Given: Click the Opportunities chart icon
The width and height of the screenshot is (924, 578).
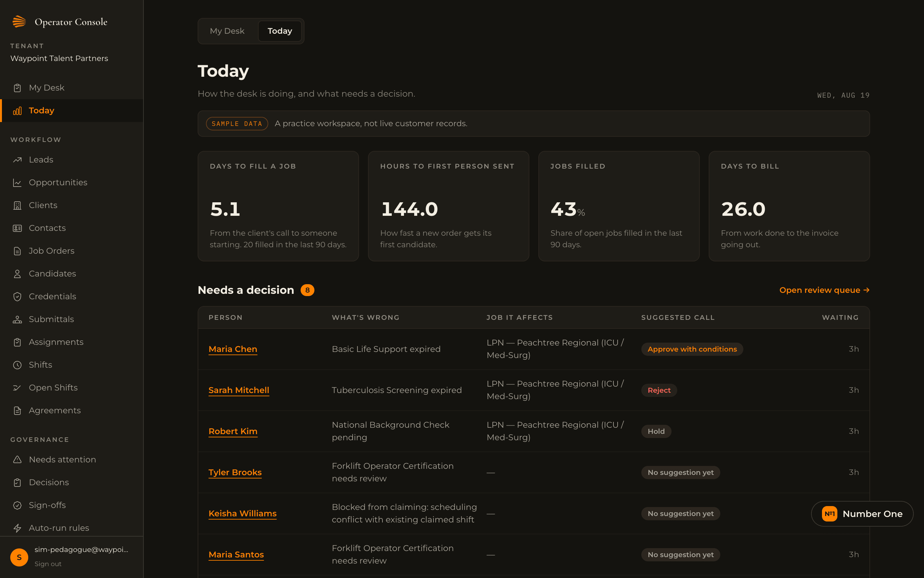Looking at the screenshot, I should 17,183.
